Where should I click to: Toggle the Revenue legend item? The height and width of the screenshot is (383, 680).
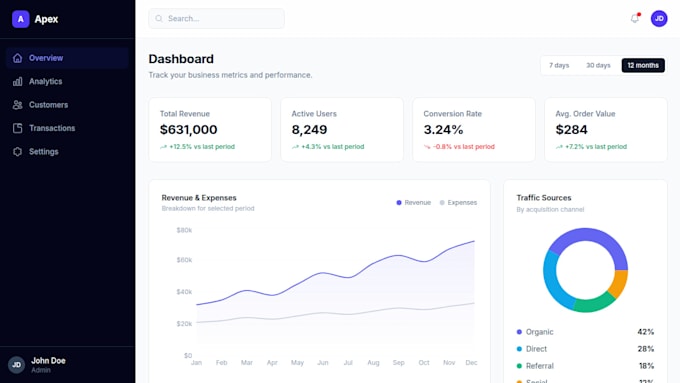[x=413, y=203]
